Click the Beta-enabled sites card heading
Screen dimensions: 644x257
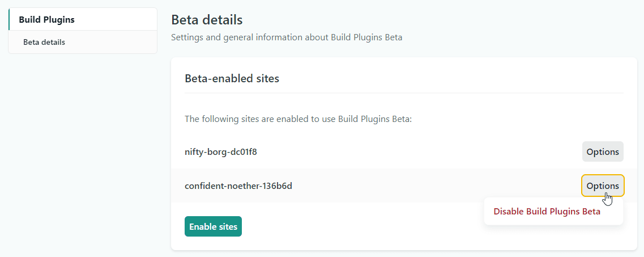point(232,78)
